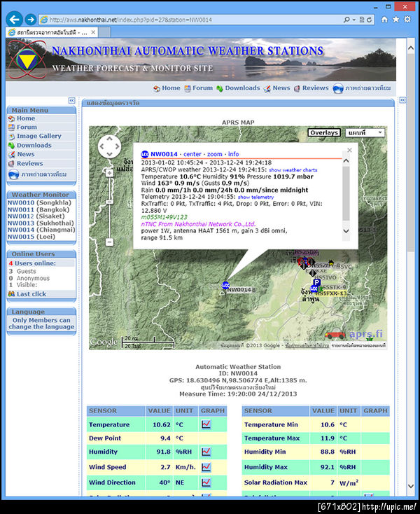Click the search magnifier in address bar
The image size is (420, 514).
[x=346, y=20]
